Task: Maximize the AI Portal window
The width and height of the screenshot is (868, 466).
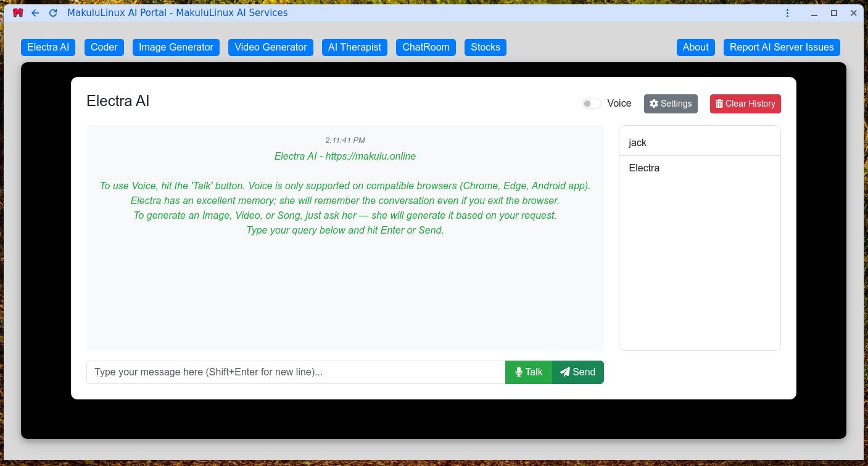Action: 834,13
